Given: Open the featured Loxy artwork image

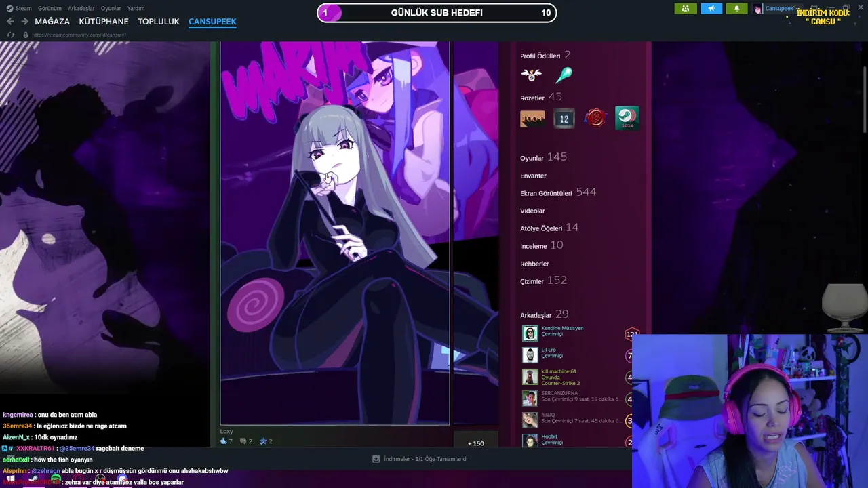Looking at the screenshot, I should pyautogui.click(x=335, y=233).
